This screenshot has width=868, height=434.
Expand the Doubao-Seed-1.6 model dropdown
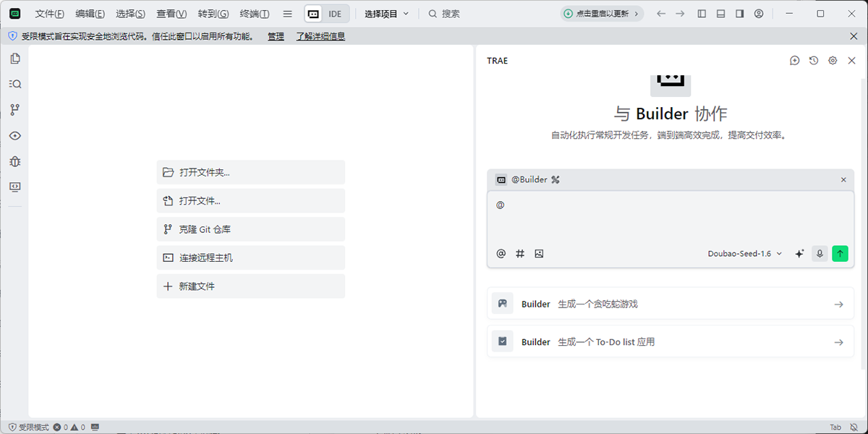tap(745, 254)
